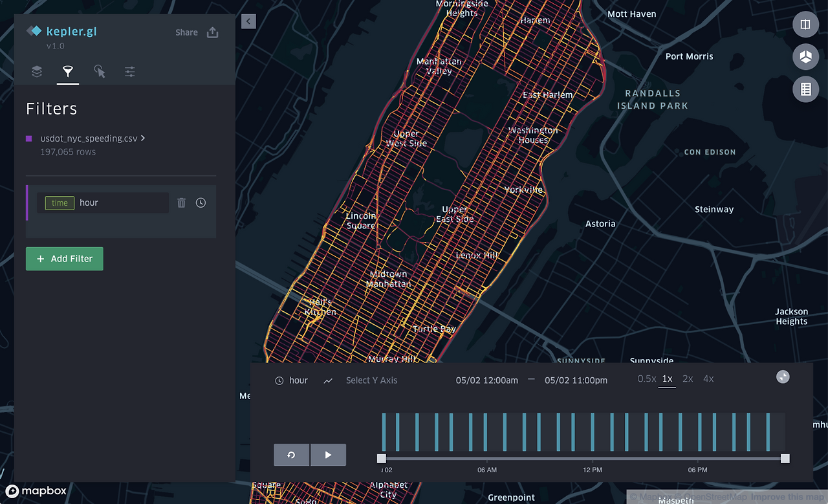This screenshot has width=828, height=504.
Task: Click the Hell's Kitchen map label
Action: click(x=321, y=307)
